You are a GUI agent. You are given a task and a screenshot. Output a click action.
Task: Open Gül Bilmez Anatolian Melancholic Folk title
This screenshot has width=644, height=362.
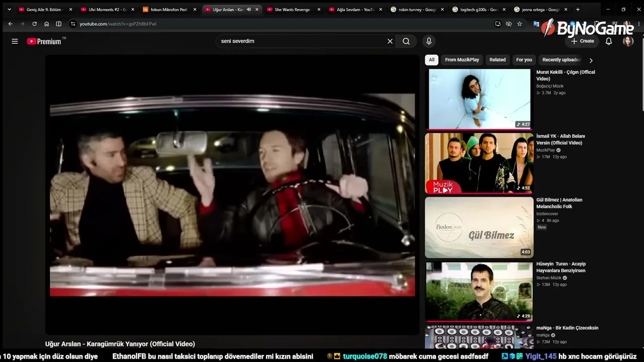point(559,203)
